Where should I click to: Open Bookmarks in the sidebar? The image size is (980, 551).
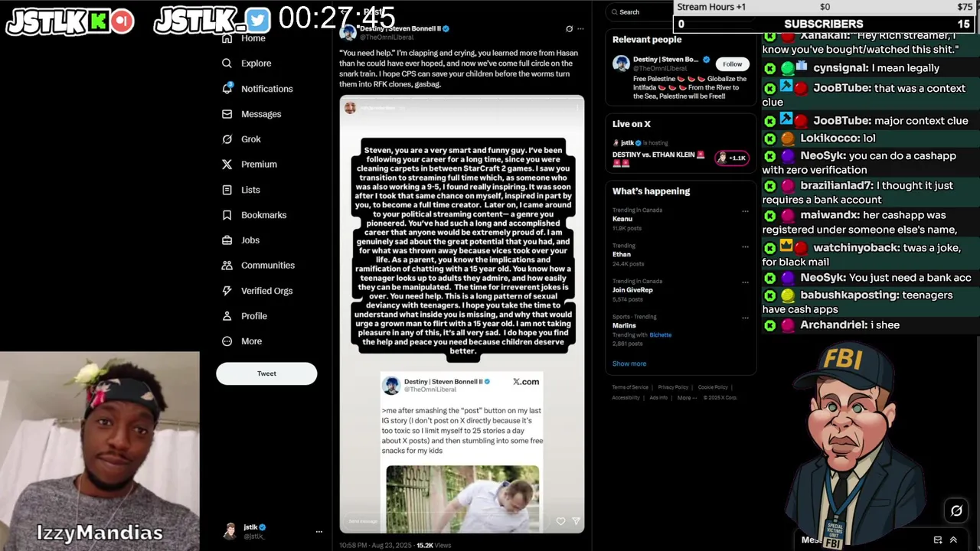pos(254,215)
